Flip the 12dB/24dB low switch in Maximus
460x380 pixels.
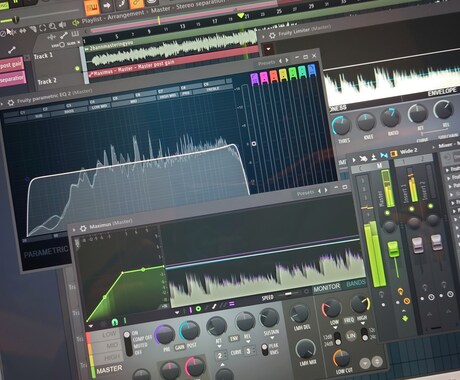click(338, 338)
